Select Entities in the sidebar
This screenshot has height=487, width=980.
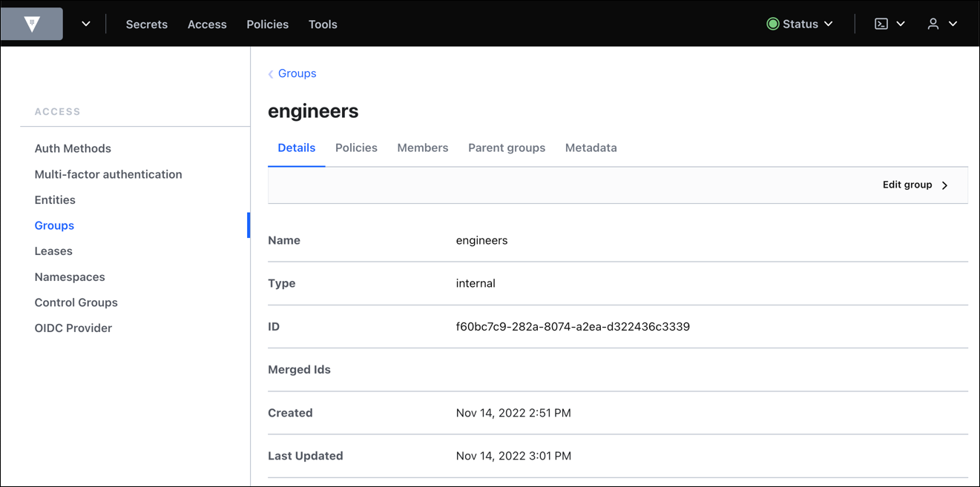pos(55,199)
